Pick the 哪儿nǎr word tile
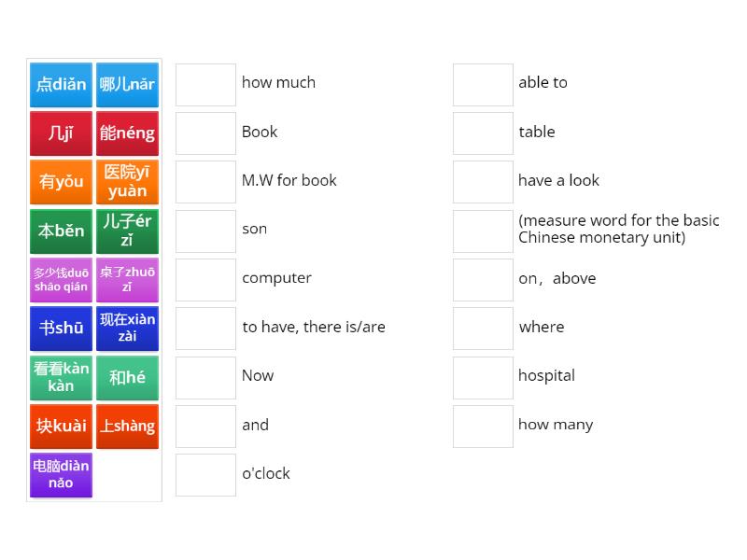 tap(127, 85)
